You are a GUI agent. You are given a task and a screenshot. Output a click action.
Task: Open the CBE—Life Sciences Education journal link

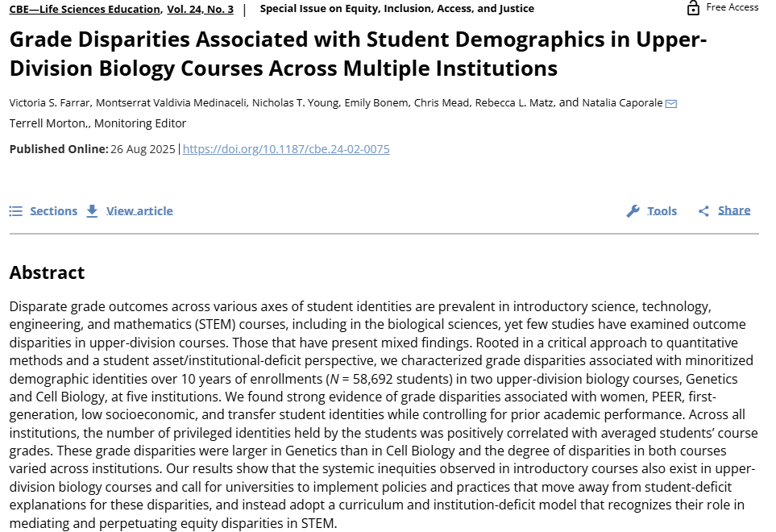[x=85, y=9]
